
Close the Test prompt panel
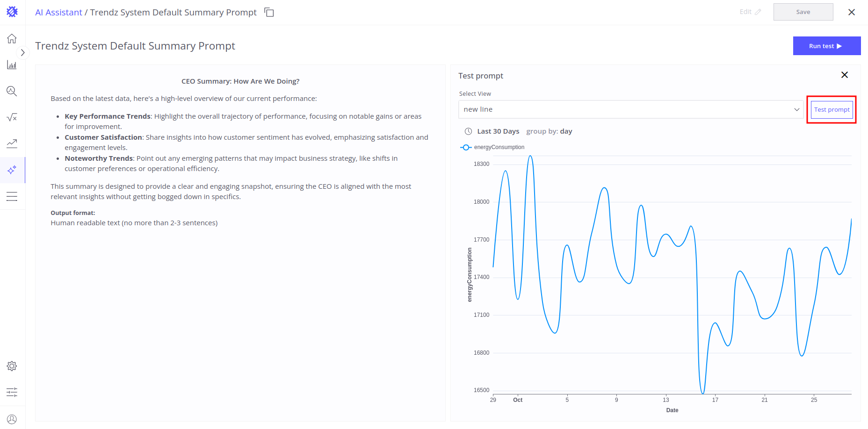tap(844, 75)
